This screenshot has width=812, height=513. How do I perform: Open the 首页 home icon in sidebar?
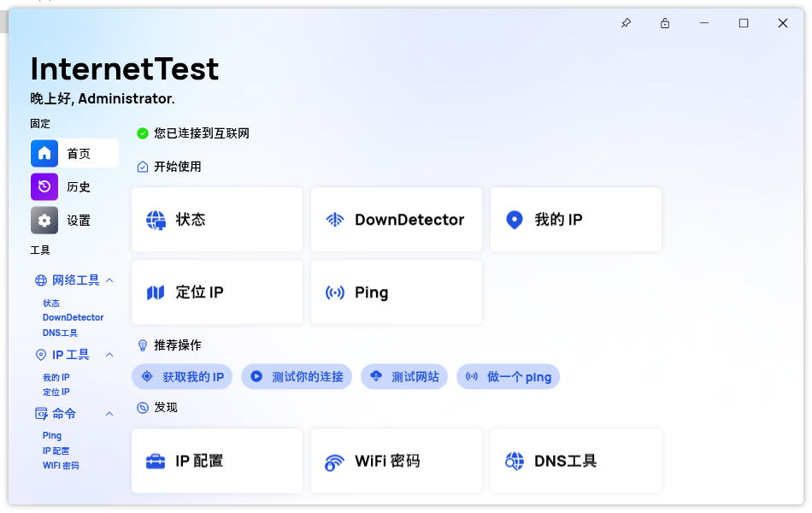[x=44, y=153]
